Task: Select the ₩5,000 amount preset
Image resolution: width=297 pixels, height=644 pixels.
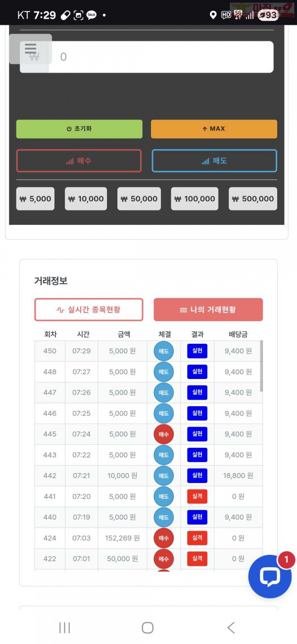Action: click(35, 198)
